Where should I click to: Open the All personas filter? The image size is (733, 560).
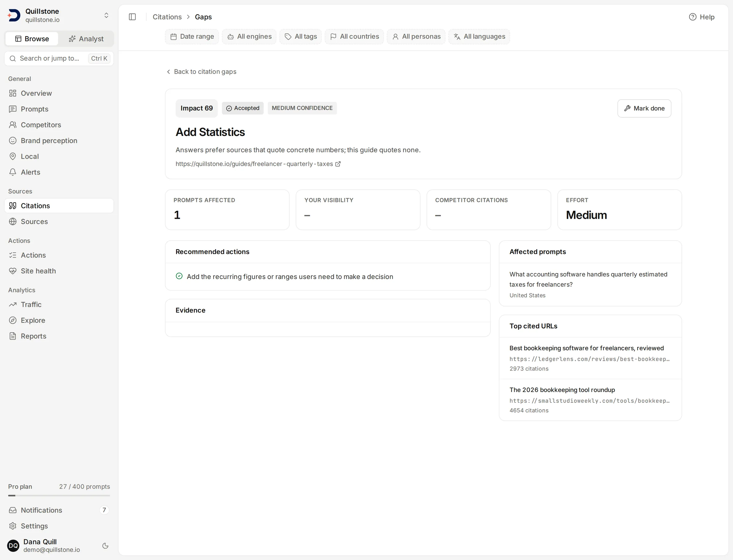coord(416,36)
